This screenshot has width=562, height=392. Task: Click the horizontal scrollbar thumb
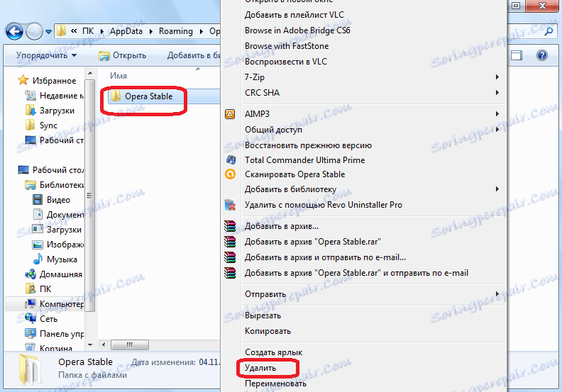[x=130, y=345]
